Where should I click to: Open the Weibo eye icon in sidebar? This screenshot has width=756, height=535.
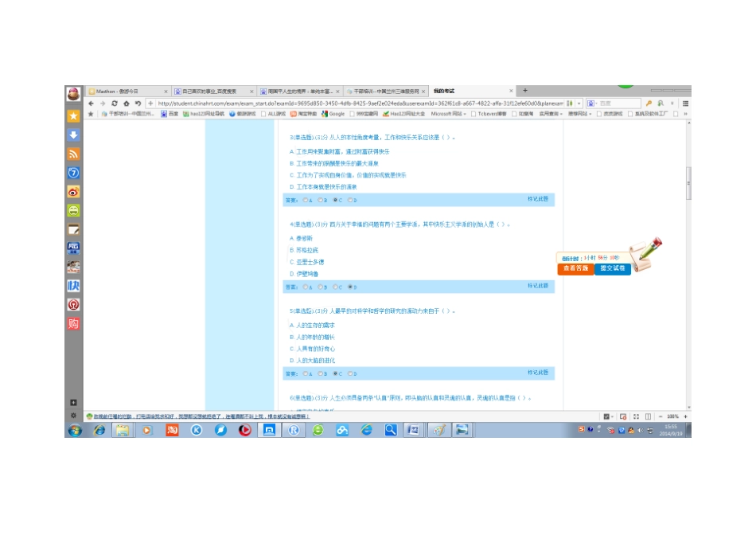[73, 192]
